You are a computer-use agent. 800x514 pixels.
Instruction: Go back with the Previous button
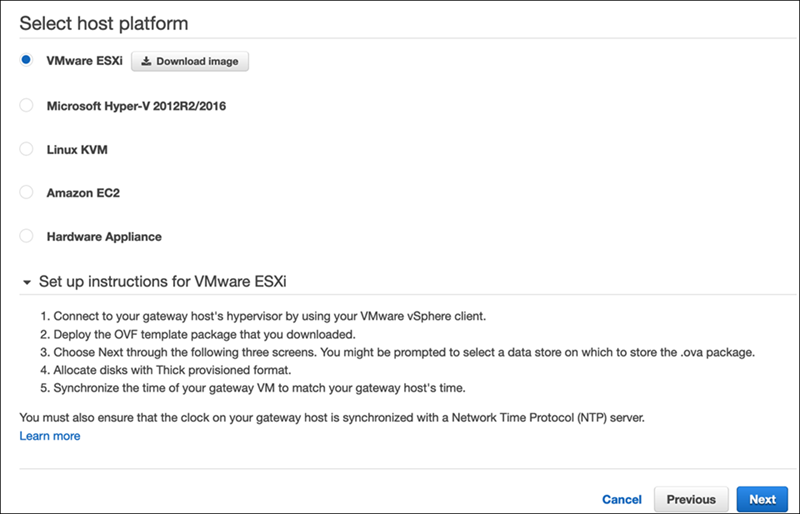tap(691, 499)
